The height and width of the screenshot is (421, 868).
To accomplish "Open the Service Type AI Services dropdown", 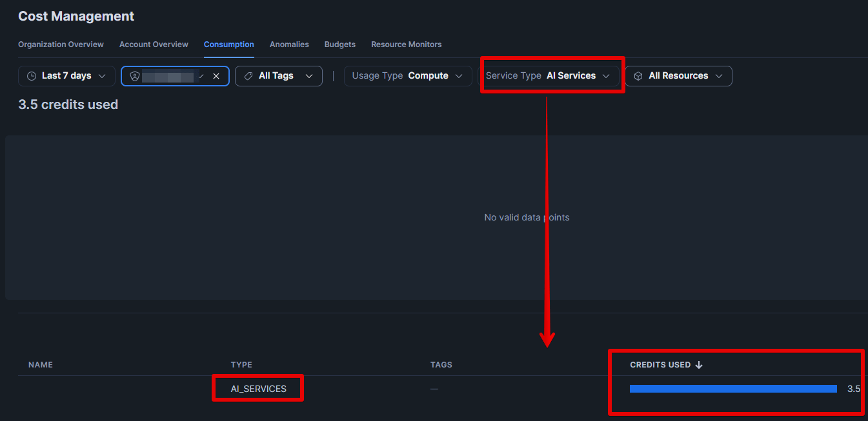I will point(548,76).
